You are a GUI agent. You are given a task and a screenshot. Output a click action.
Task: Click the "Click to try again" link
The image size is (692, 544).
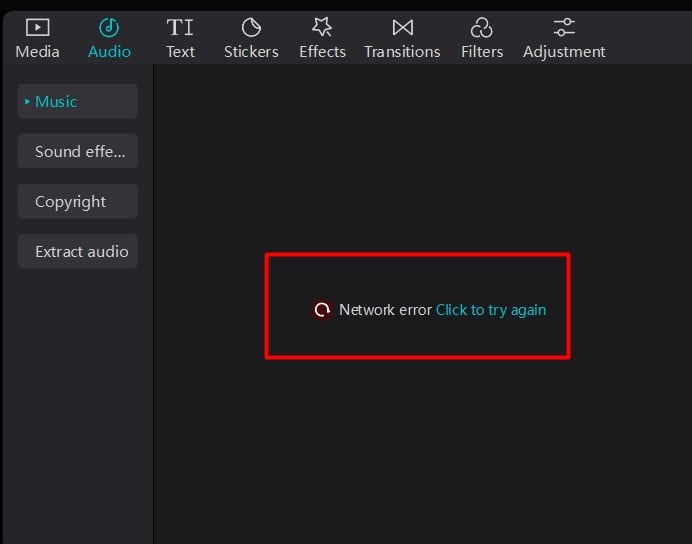click(491, 310)
